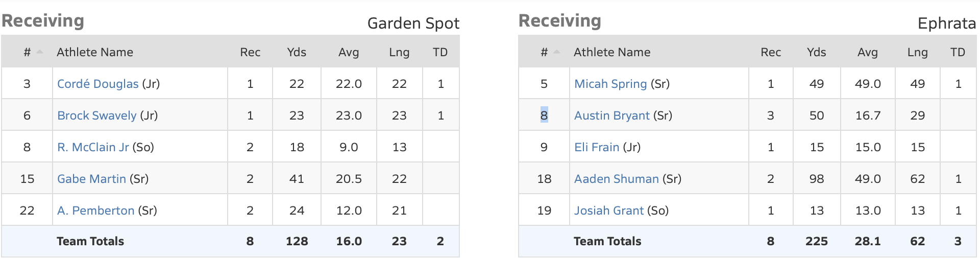Image resolution: width=980 pixels, height=280 pixels.
Task: Open Aaden Shuman player link
Action: 616,179
